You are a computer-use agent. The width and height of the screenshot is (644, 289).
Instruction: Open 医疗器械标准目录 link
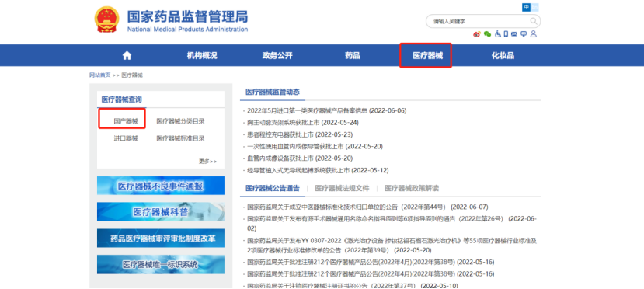point(181,138)
